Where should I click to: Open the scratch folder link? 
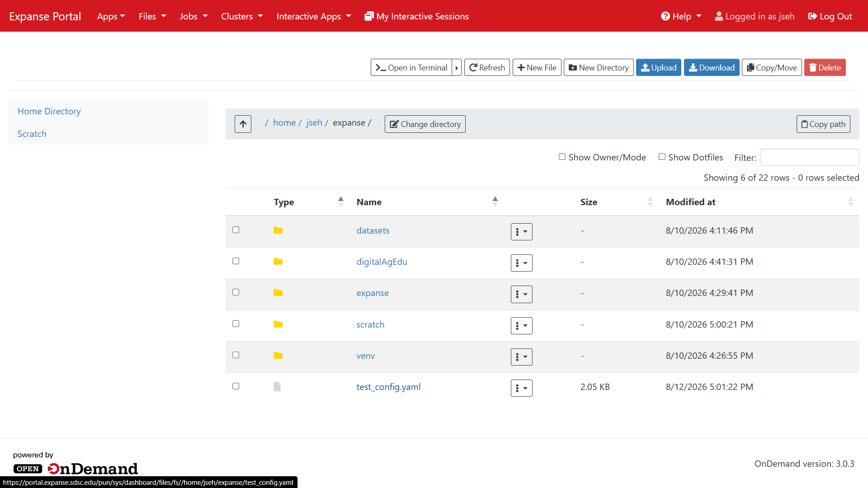pyautogui.click(x=370, y=324)
